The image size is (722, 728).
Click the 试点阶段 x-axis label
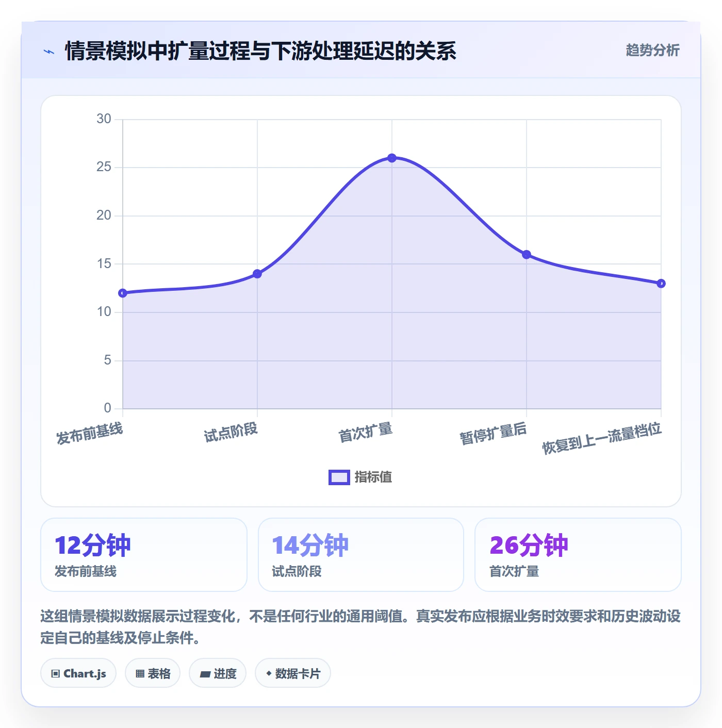[231, 432]
